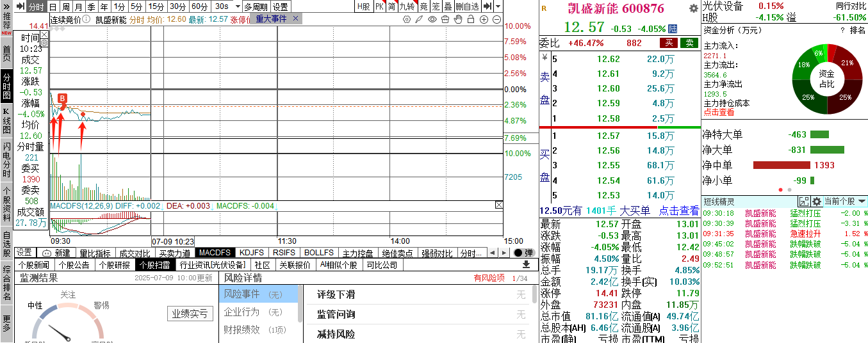This screenshot has width=868, height=343.
Task: Open 闪电分时 in left sidebar
Action: coord(6,160)
